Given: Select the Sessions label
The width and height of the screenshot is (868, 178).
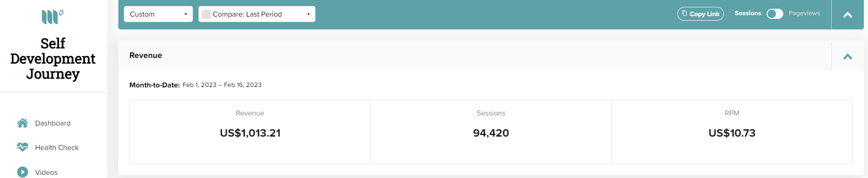Looking at the screenshot, I should tap(747, 13).
